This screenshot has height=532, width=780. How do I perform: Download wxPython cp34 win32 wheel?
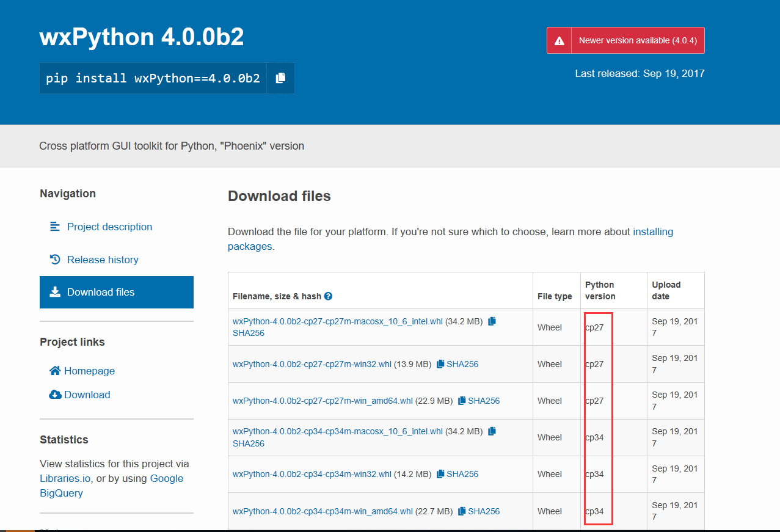point(312,474)
